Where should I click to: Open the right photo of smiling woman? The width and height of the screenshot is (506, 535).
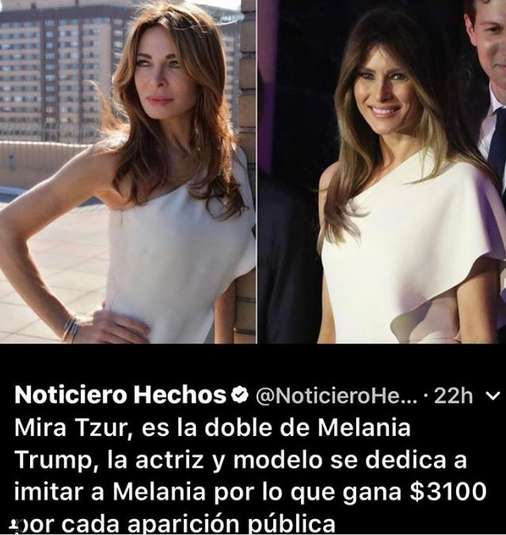pos(382,171)
